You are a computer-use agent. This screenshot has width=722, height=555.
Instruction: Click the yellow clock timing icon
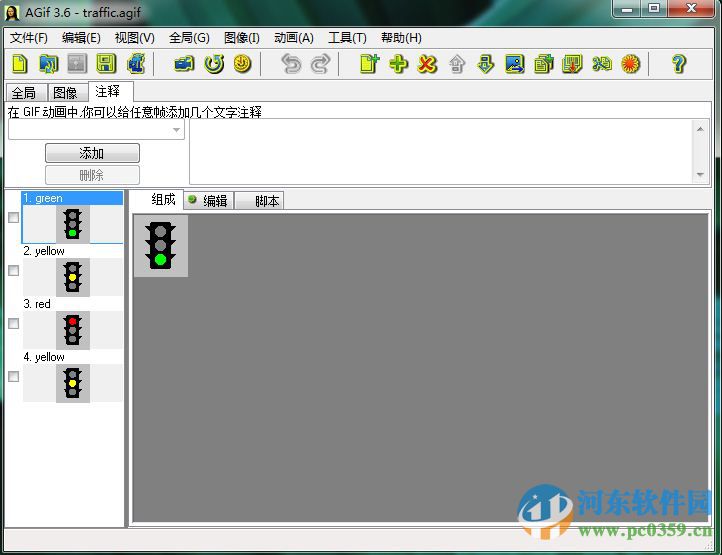pyautogui.click(x=243, y=64)
